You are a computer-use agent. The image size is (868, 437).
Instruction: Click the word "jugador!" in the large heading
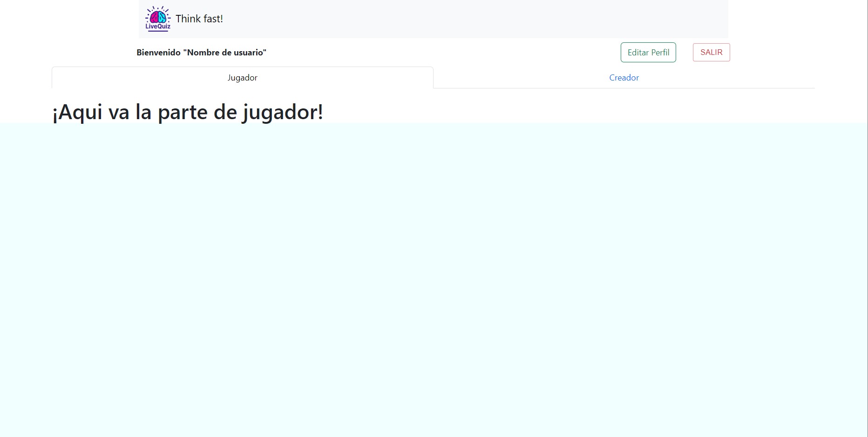tap(283, 112)
